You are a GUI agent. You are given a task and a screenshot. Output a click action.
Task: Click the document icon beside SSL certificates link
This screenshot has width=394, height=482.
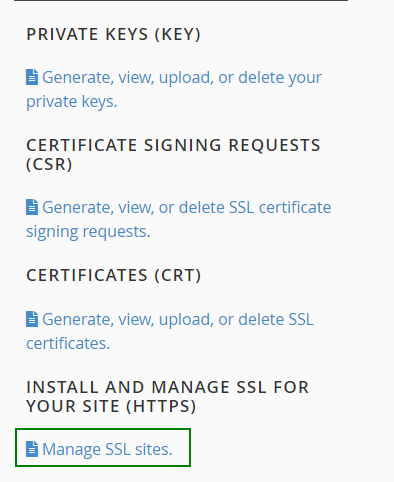tap(32, 319)
